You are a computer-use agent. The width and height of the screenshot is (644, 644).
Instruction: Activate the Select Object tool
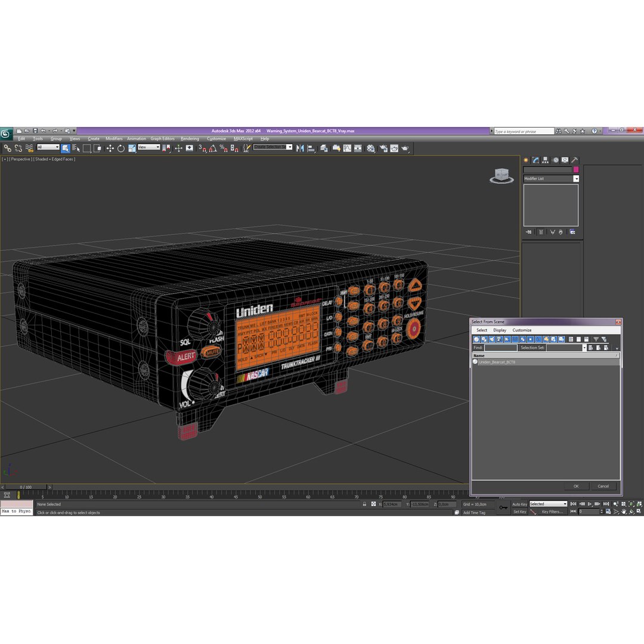[x=66, y=148]
